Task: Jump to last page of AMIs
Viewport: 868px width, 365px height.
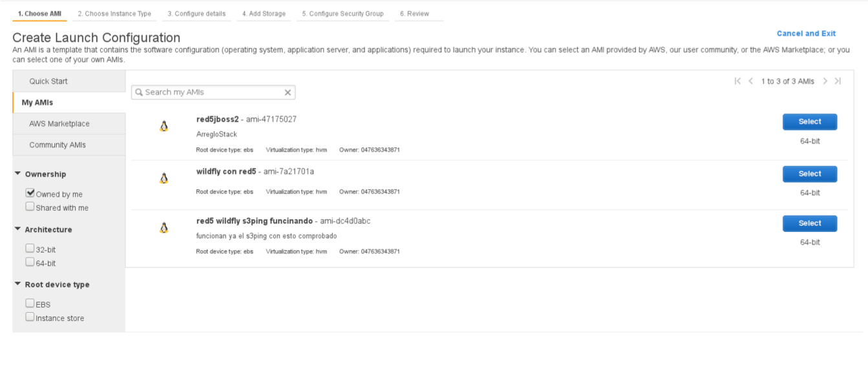Action: 838,81
